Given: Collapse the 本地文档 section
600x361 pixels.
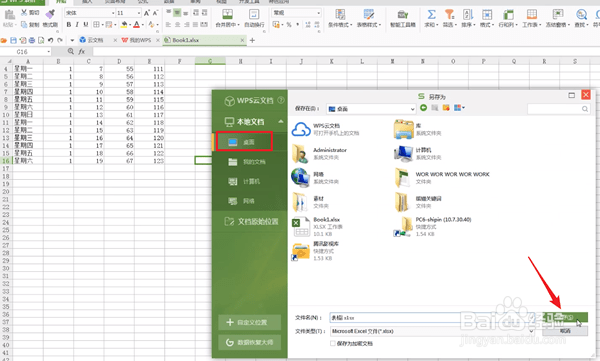Looking at the screenshot, I should (x=280, y=121).
